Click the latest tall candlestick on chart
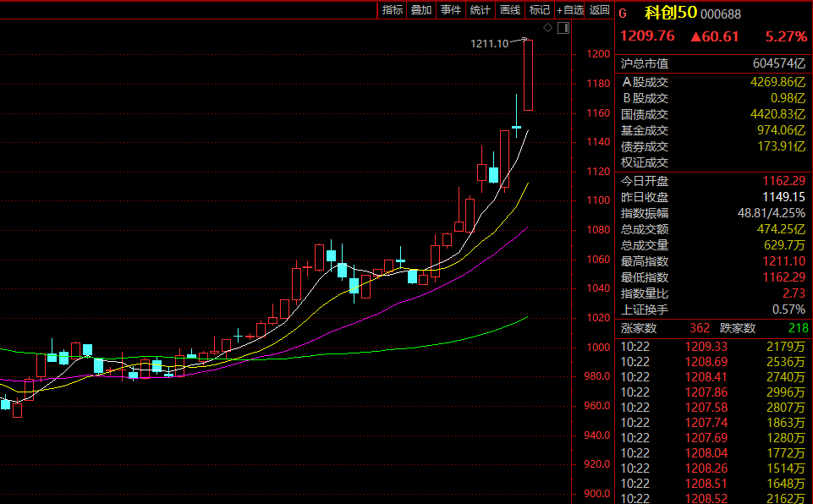The image size is (813, 504). coord(528,74)
